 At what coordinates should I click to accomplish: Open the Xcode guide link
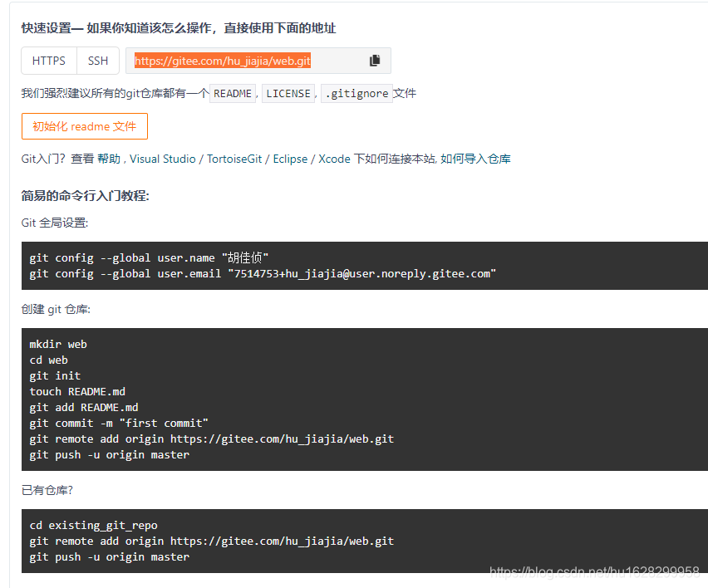[334, 158]
